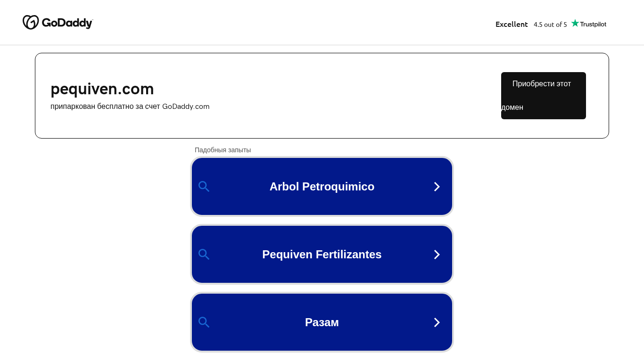
Task: Click magnifier icon on the Разам result
Action: pyautogui.click(x=204, y=322)
